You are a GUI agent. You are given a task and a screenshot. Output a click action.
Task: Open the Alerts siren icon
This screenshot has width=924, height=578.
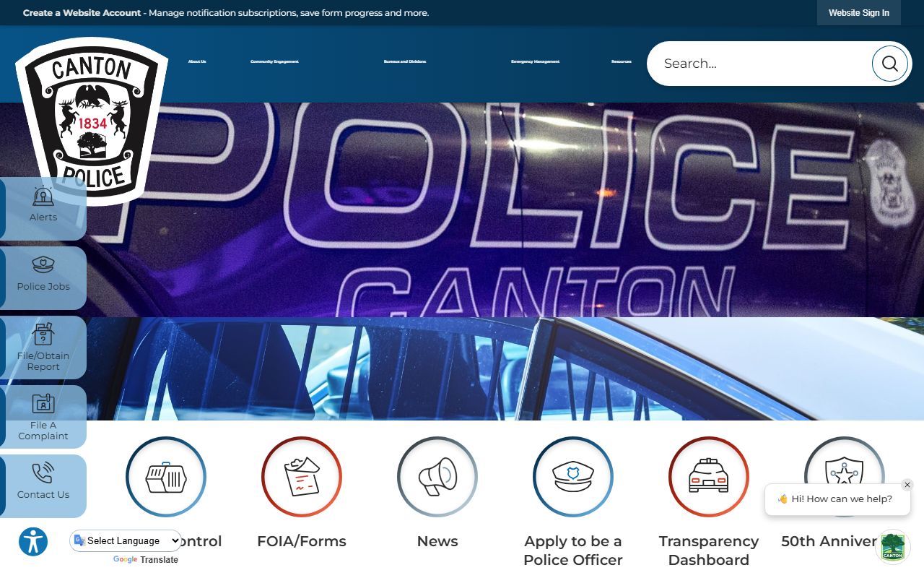coord(43,196)
